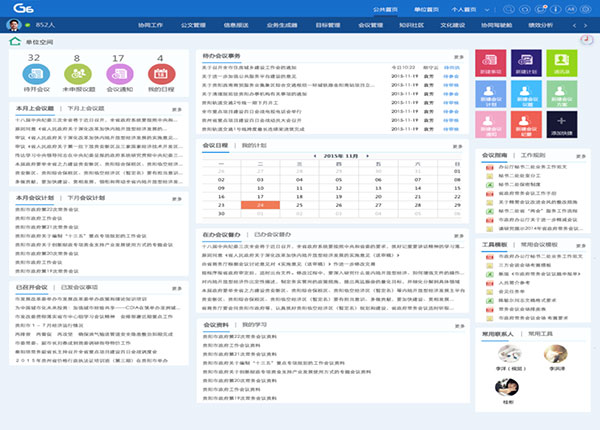Click the crimson red shortcut tile

(491, 63)
